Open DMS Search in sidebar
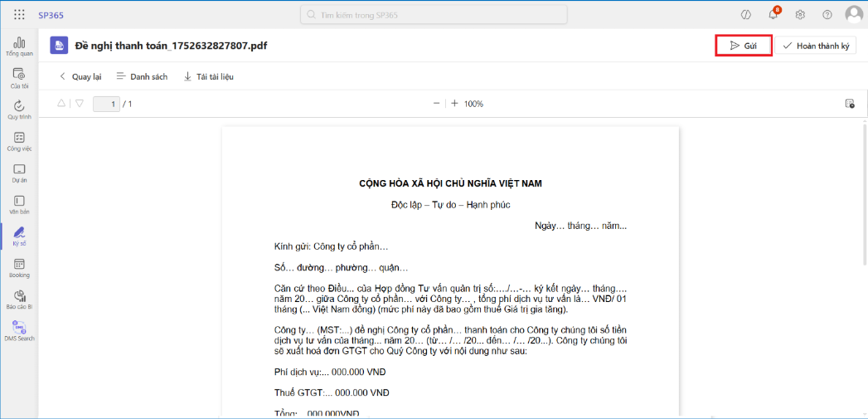This screenshot has width=868, height=419. [18, 331]
